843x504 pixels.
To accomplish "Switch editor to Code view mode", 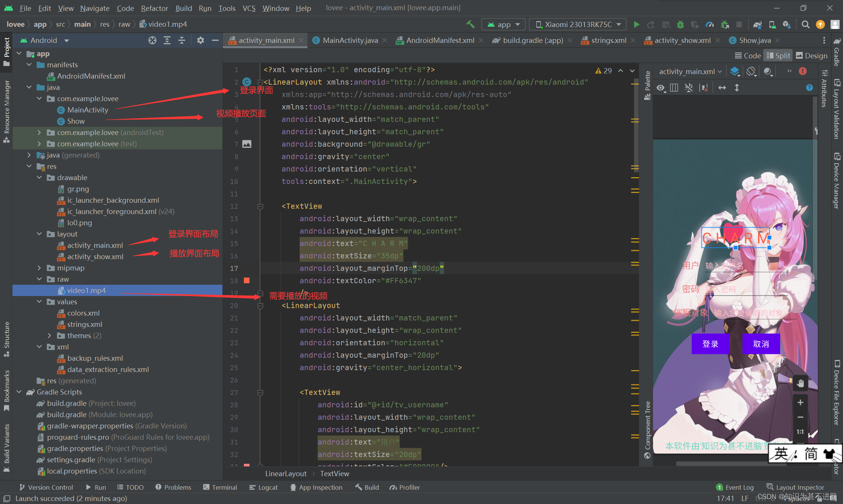I will 748,56.
